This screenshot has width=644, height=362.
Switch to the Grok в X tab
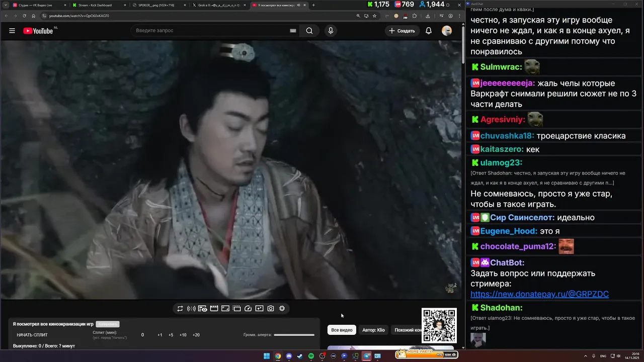[219, 5]
